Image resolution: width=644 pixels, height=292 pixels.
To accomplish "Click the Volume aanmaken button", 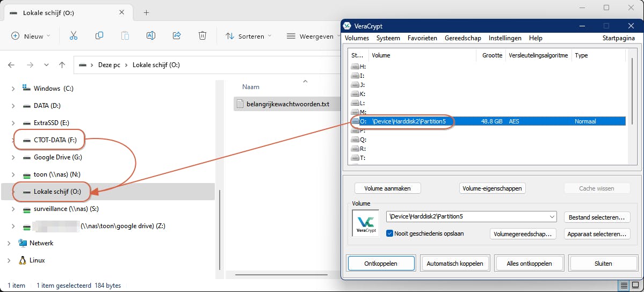I will point(388,188).
